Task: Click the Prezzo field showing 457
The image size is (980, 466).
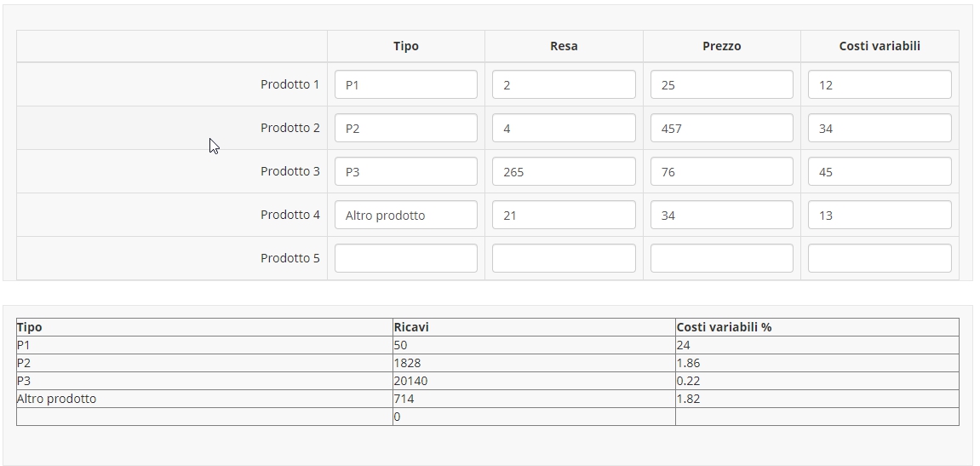Action: pos(721,128)
